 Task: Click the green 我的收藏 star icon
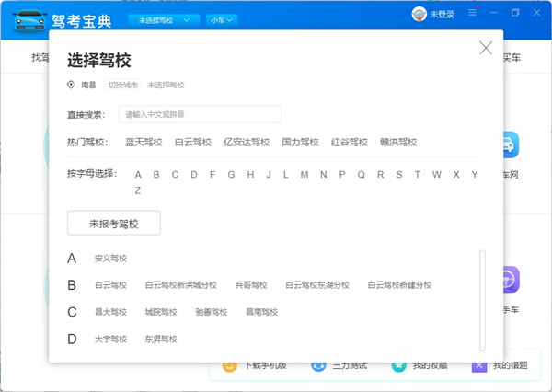pos(398,365)
